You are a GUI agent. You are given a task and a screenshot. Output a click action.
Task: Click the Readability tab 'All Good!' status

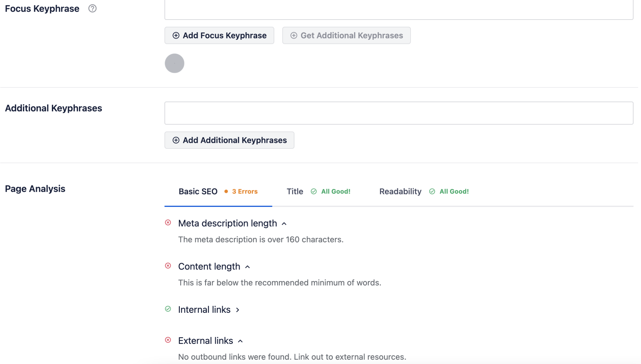[454, 191]
